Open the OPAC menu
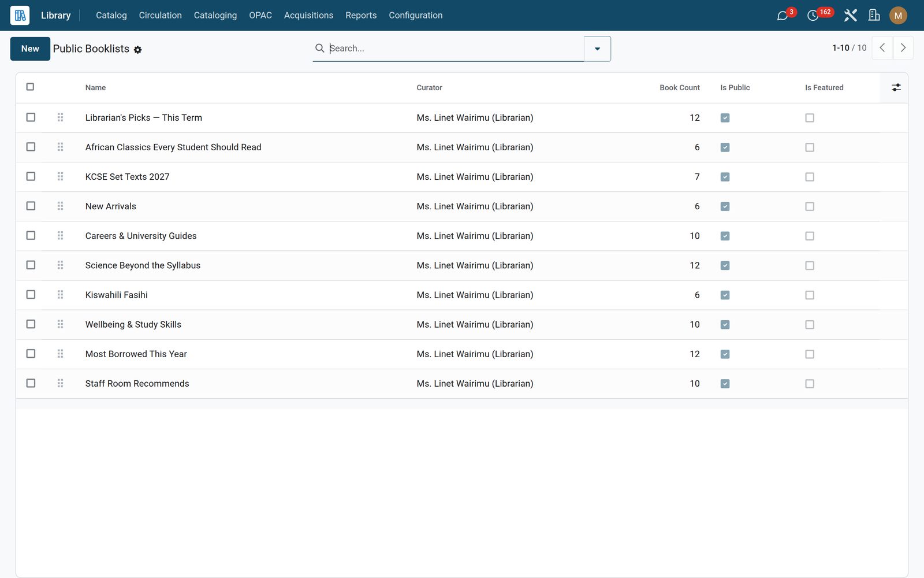 pyautogui.click(x=260, y=16)
